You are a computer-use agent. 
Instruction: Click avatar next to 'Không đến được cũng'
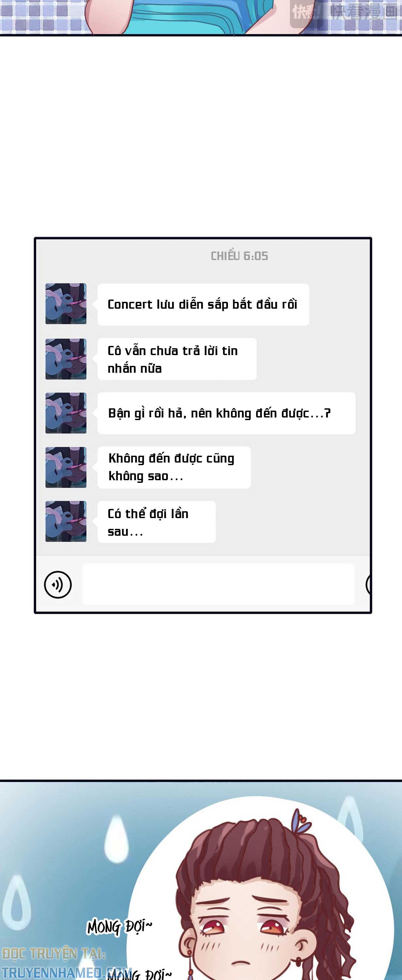click(x=66, y=467)
